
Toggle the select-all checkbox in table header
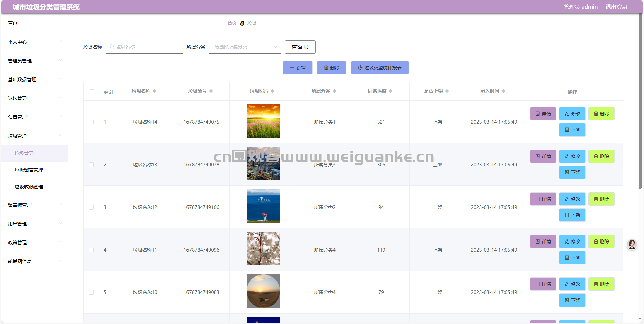(92, 92)
